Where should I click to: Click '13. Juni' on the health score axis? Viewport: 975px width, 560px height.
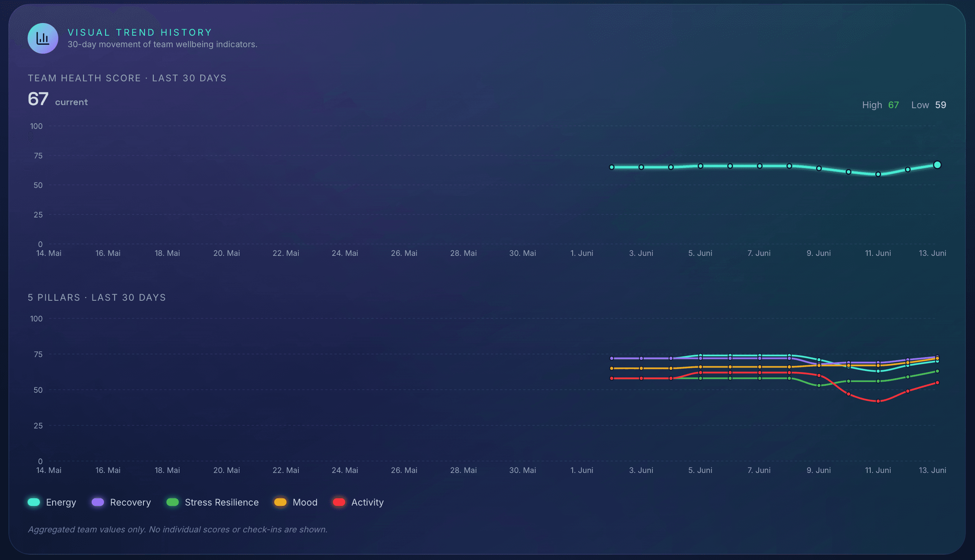[x=932, y=253]
